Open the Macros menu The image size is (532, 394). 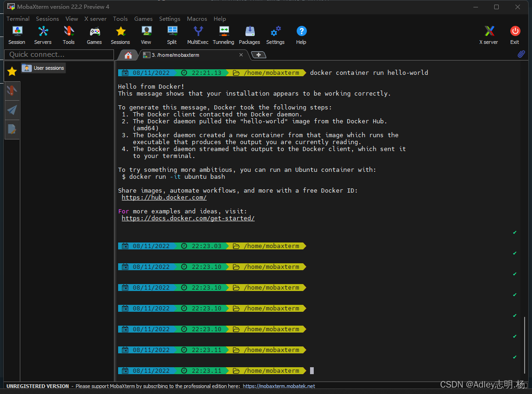tap(197, 18)
